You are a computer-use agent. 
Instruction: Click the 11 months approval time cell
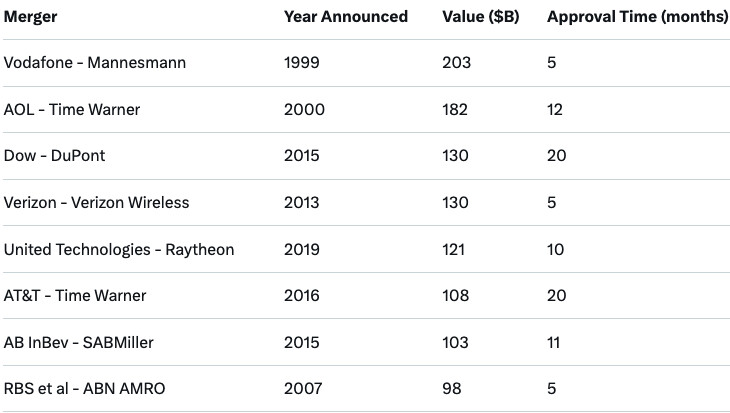tap(555, 342)
